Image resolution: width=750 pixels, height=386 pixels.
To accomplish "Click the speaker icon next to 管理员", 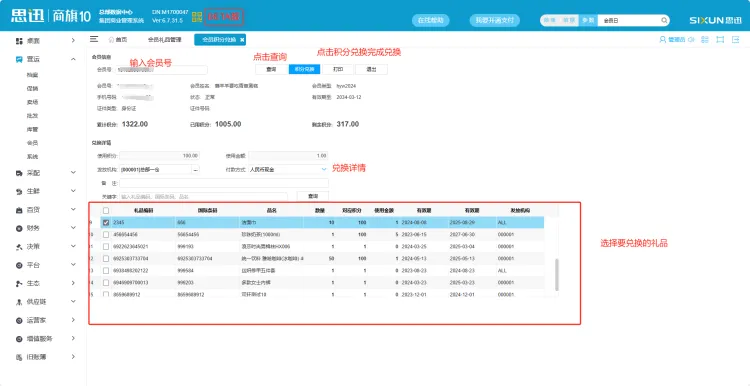I will (691, 40).
